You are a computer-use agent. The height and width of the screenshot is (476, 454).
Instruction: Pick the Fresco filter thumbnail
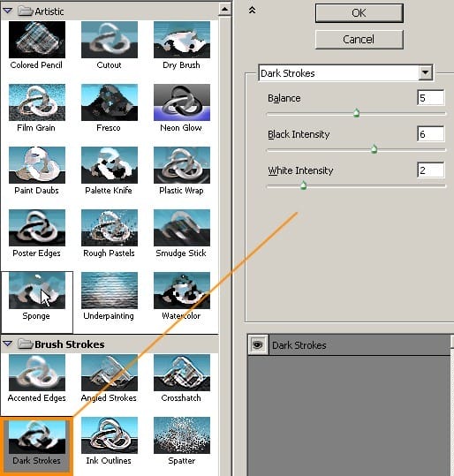point(110,102)
